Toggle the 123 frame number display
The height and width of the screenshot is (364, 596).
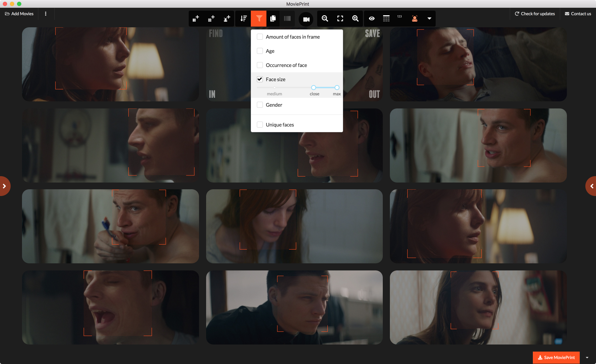399,17
